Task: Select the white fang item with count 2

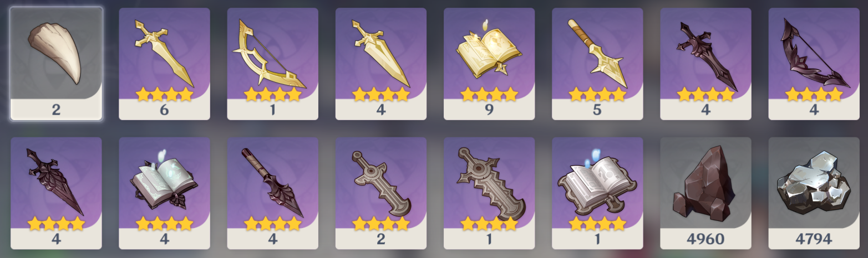Action: pos(56,64)
